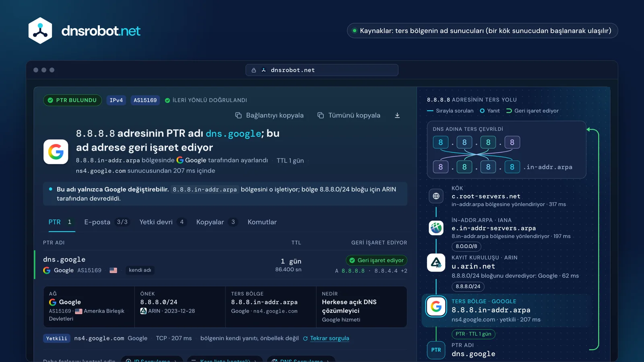Image resolution: width=644 pixels, height=362 pixels.
Task: Click the dnsrobot.net hexagon logo icon
Action: click(40, 31)
